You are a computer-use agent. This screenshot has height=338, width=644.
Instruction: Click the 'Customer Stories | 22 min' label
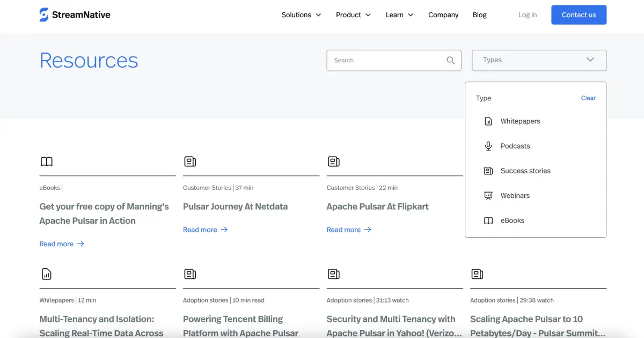click(x=362, y=188)
